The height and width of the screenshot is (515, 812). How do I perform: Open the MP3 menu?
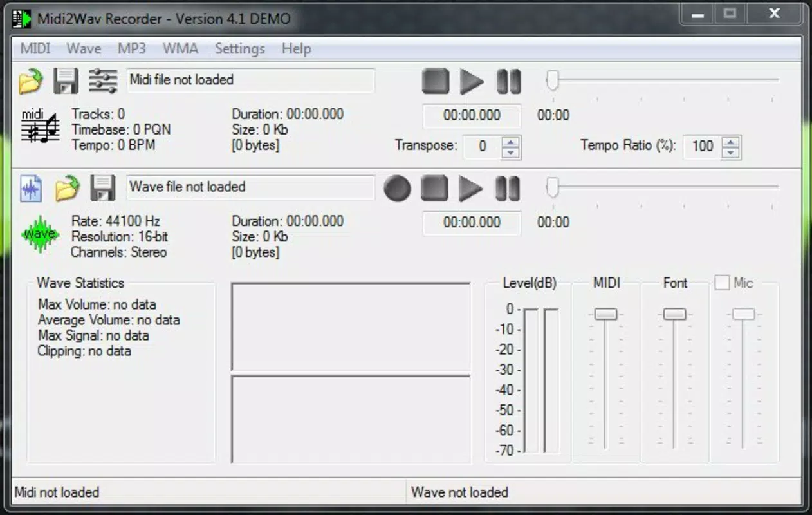(x=132, y=49)
